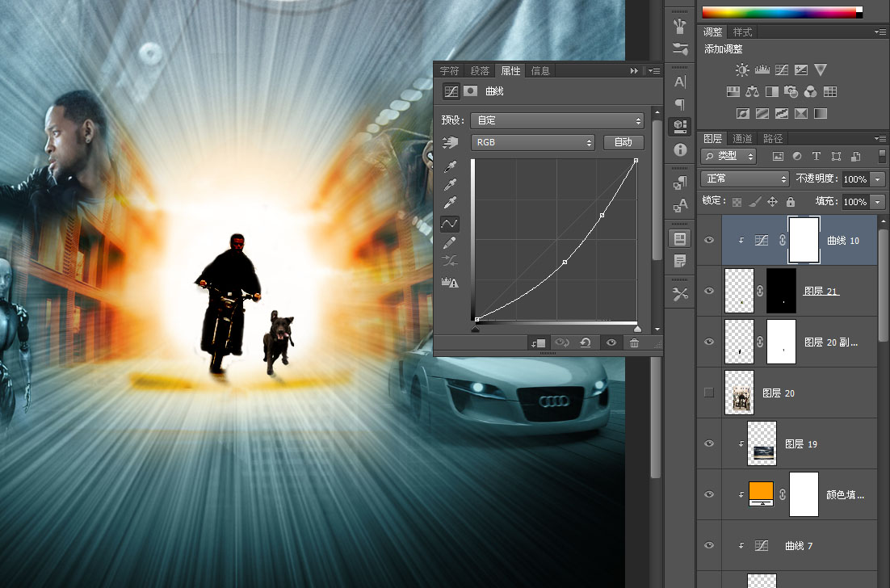Add a Curves adjustment from Adjustments panel

coord(782,69)
